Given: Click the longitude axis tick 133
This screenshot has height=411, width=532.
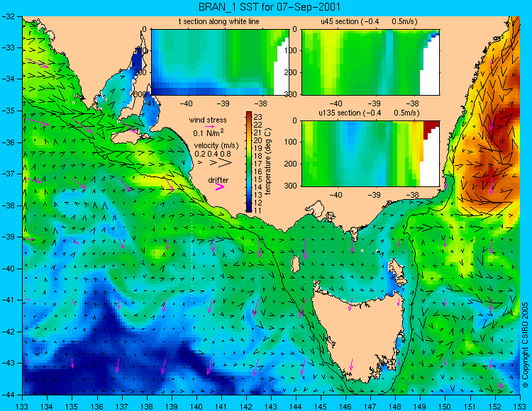Looking at the screenshot, I should point(22,407).
